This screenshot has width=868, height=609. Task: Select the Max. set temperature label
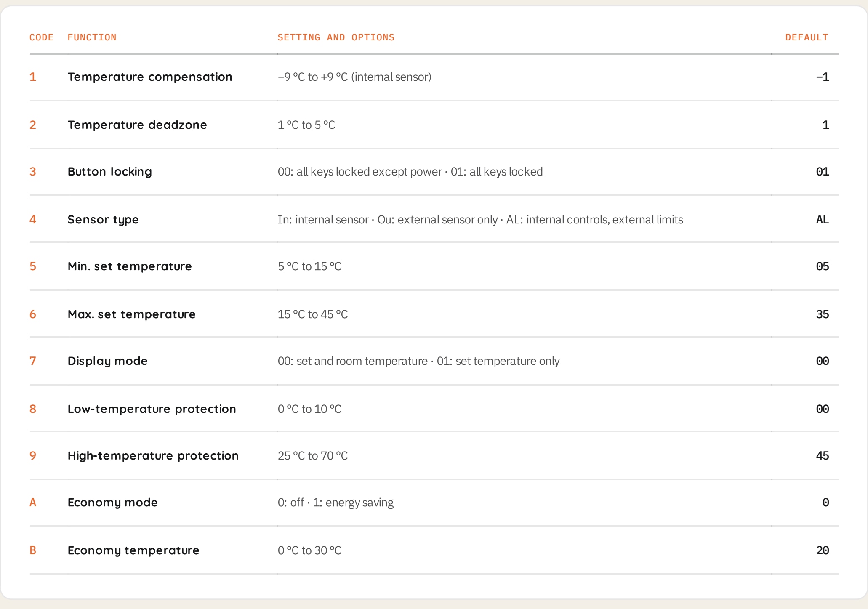(131, 314)
